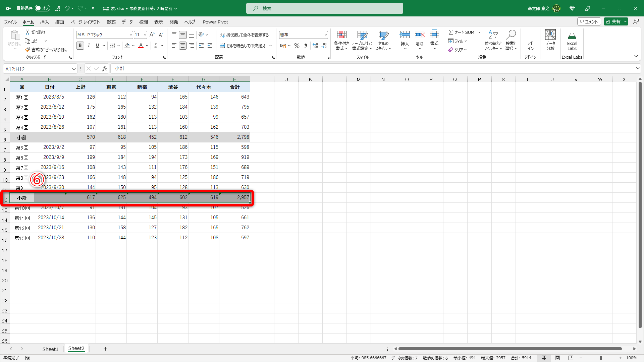Expand the number format combo box
The image size is (644, 362).
(x=325, y=35)
